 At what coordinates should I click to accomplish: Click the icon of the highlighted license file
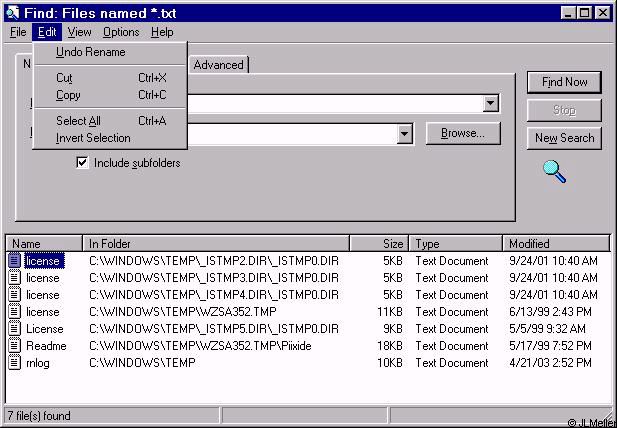15,261
